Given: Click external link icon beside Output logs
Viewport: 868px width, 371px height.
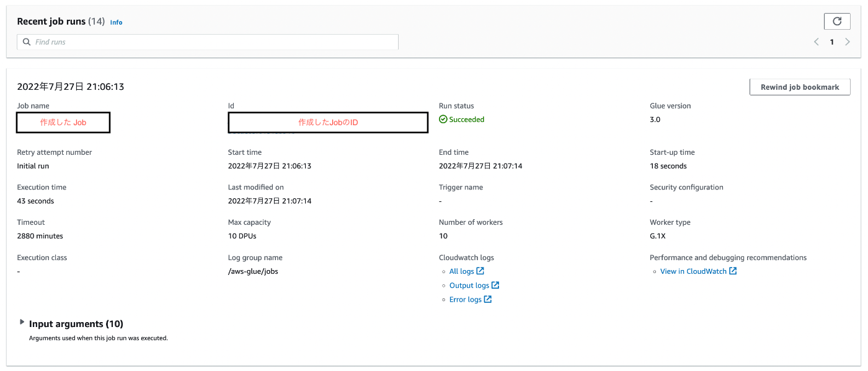Looking at the screenshot, I should point(495,286).
